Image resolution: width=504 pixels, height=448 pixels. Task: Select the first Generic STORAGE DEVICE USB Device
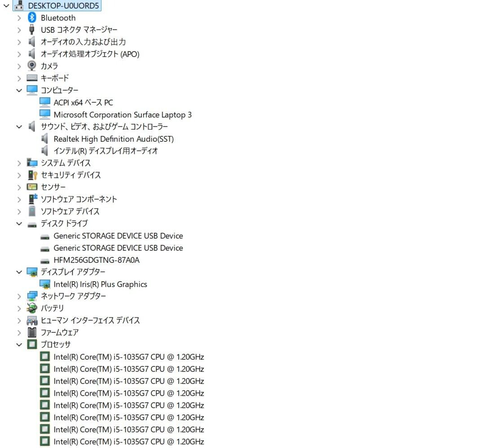118,236
